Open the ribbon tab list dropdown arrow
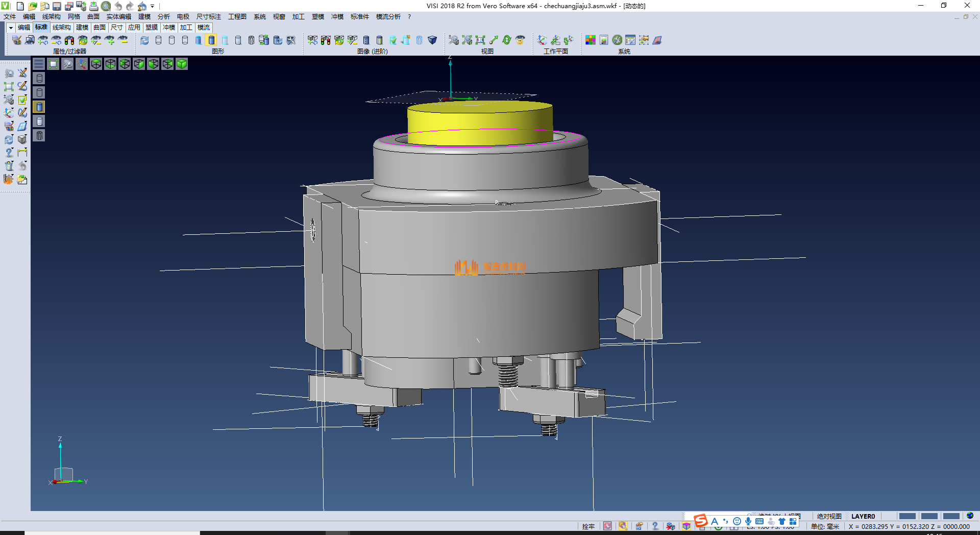This screenshot has width=980, height=535. 10,28
